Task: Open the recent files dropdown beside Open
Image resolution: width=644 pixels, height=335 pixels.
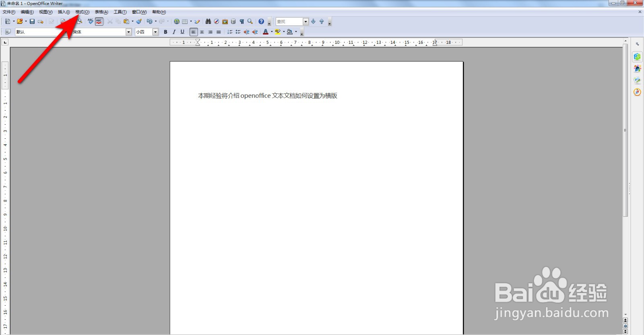Action: tap(26, 21)
